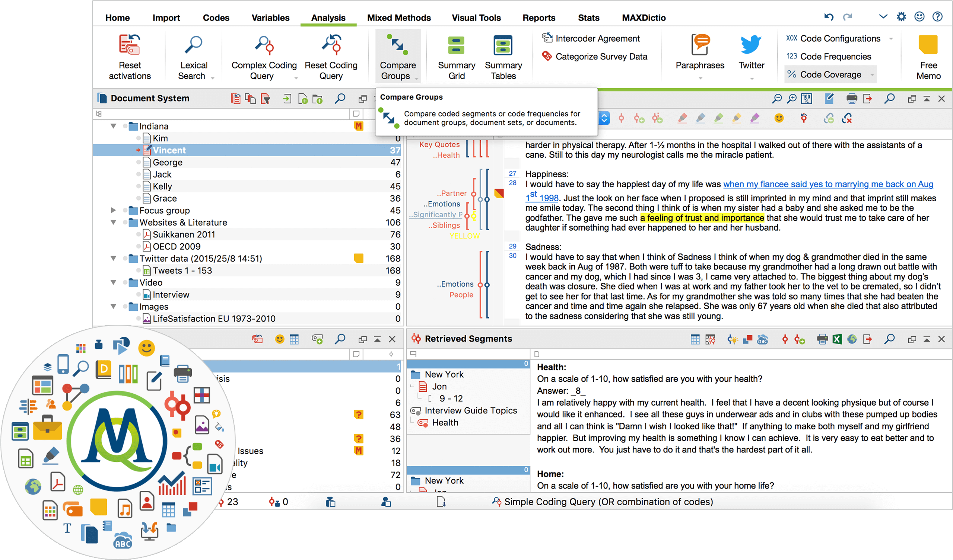The height and width of the screenshot is (560, 953).
Task: Click yellow memo on Twitter data row
Action: pyautogui.click(x=358, y=258)
